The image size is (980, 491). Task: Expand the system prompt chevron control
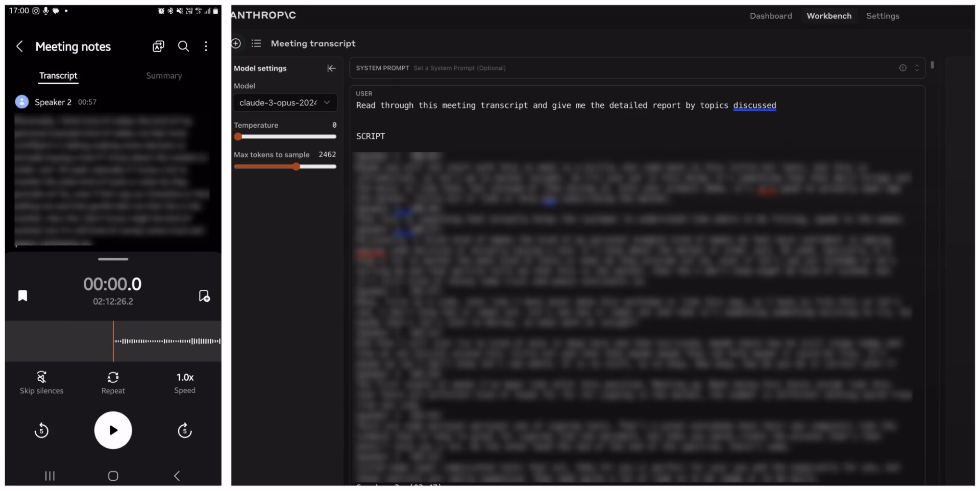click(917, 67)
